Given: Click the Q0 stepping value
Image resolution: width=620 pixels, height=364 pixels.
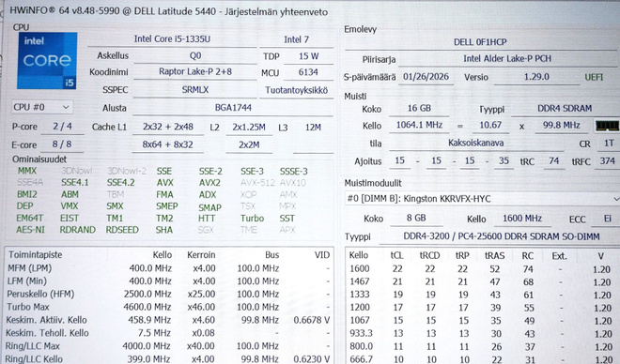Looking at the screenshot, I should (x=195, y=55).
